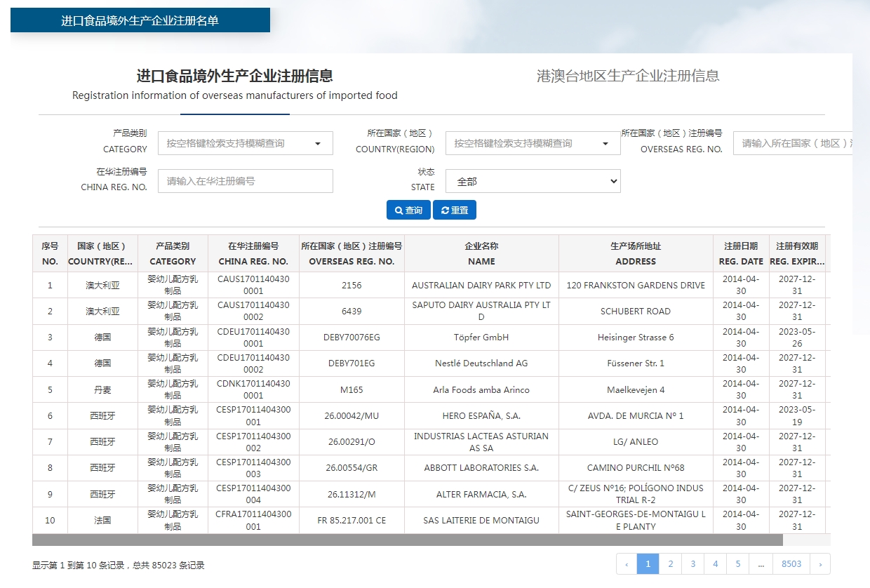Click overseas reg. number M165

[352, 389]
